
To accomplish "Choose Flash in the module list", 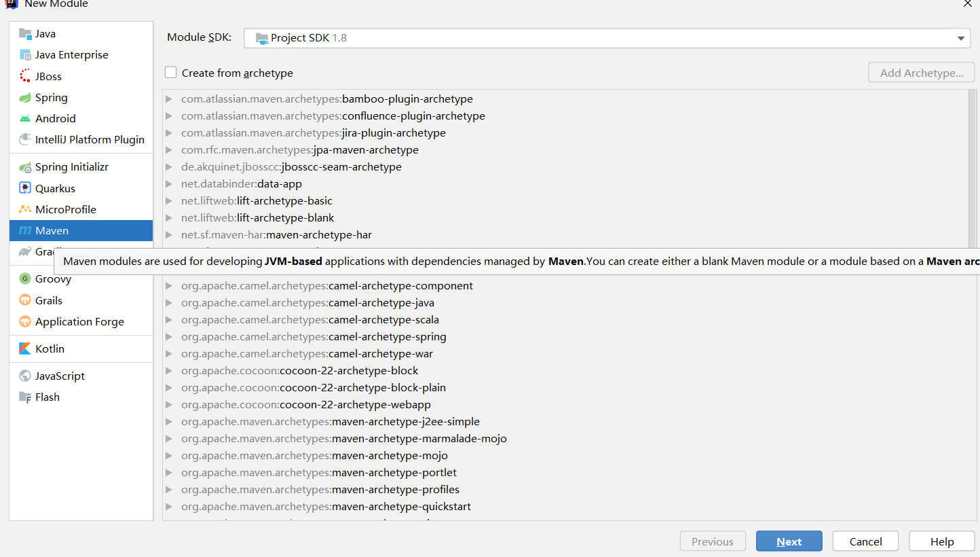I will [81, 397].
